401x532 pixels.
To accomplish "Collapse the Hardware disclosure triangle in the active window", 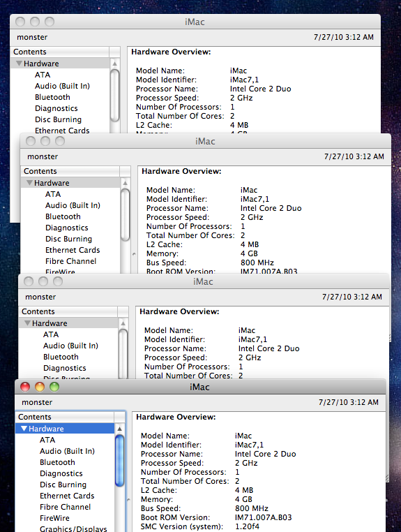I will click(24, 429).
